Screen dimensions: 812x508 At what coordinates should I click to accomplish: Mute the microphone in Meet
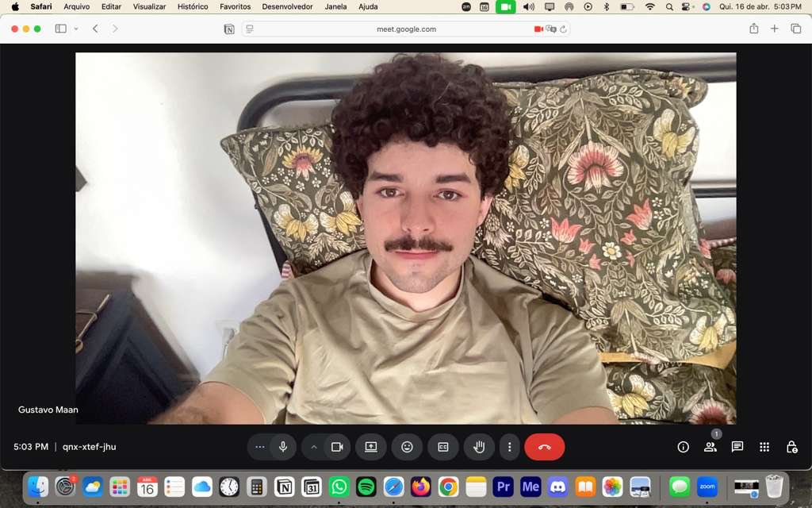283,447
